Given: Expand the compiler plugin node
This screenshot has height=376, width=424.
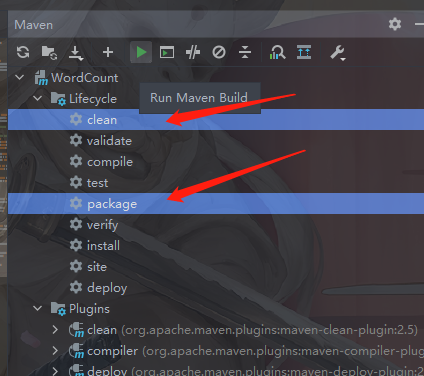Looking at the screenshot, I should tap(55, 350).
